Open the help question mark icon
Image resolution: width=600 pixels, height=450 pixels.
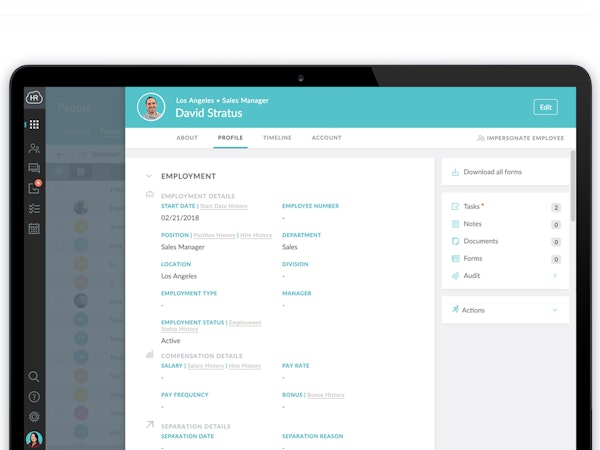pyautogui.click(x=34, y=397)
